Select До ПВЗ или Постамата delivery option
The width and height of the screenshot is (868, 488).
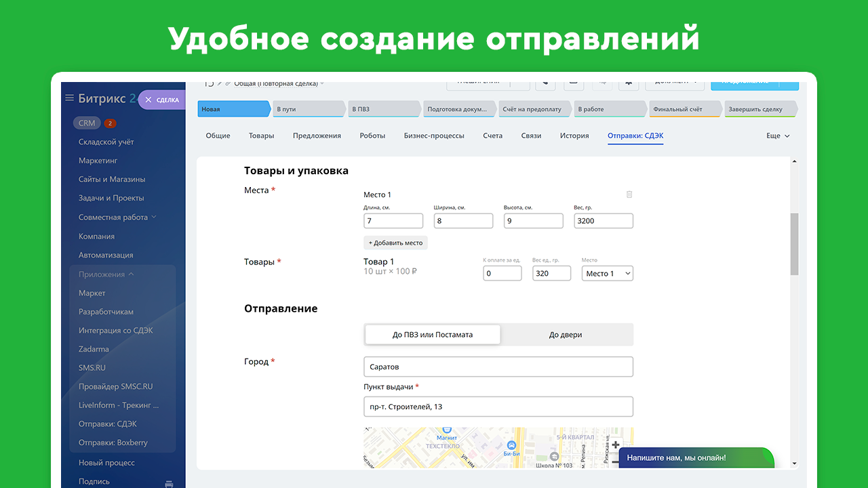[x=433, y=335]
